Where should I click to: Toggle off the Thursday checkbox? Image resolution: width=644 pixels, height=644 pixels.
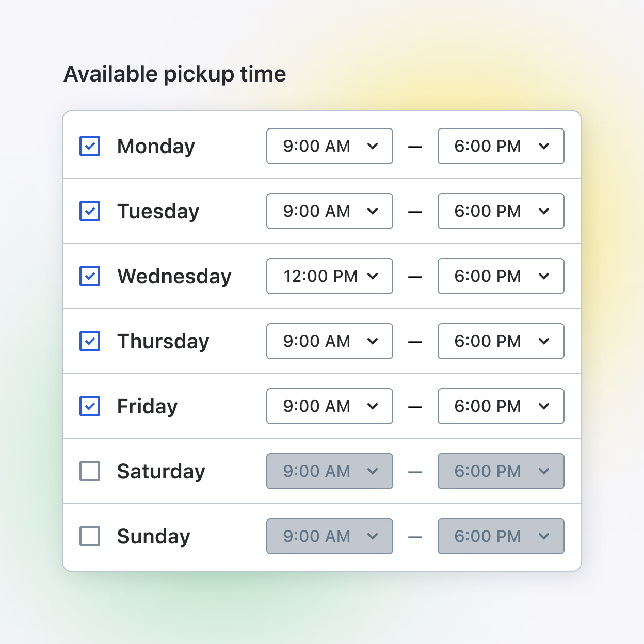pos(90,341)
